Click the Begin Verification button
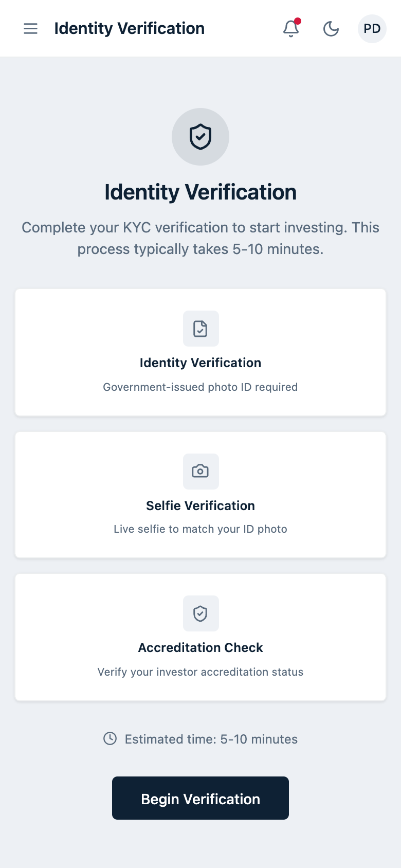The image size is (401, 868). pyautogui.click(x=200, y=798)
